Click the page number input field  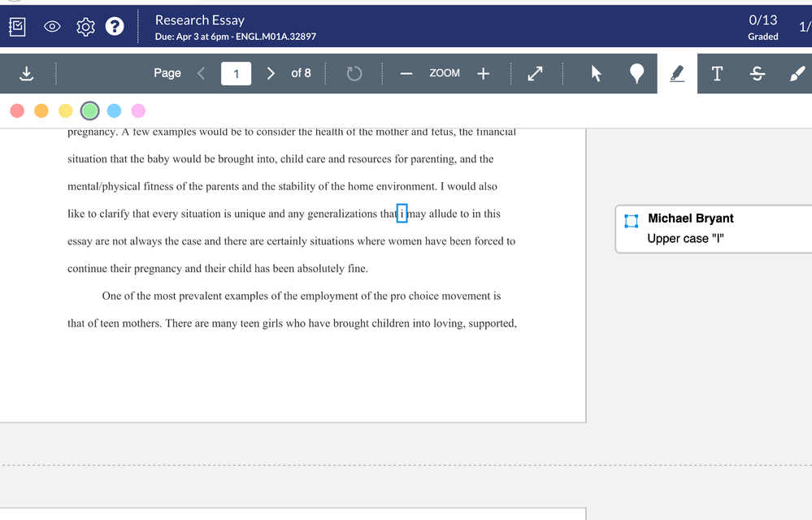coord(236,73)
